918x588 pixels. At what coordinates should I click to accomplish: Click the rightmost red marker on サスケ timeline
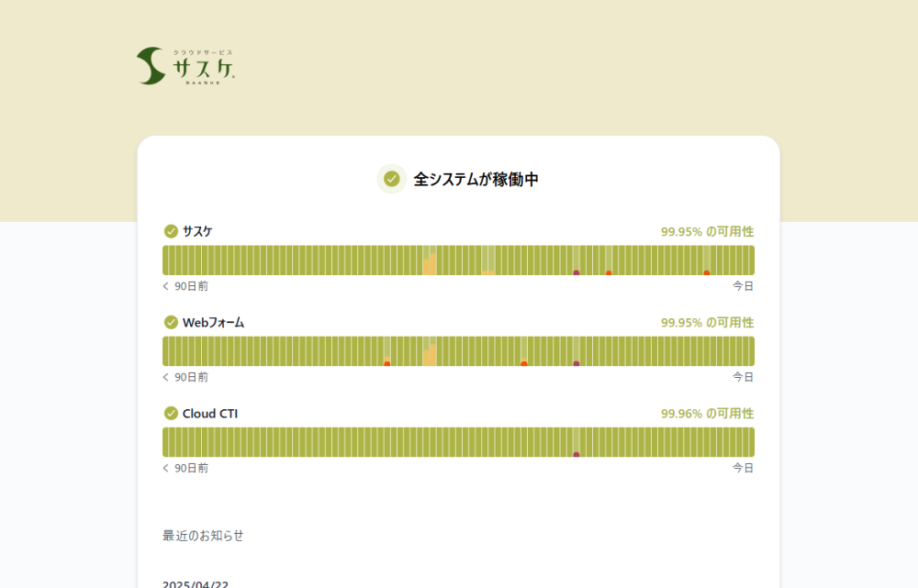pos(707,272)
